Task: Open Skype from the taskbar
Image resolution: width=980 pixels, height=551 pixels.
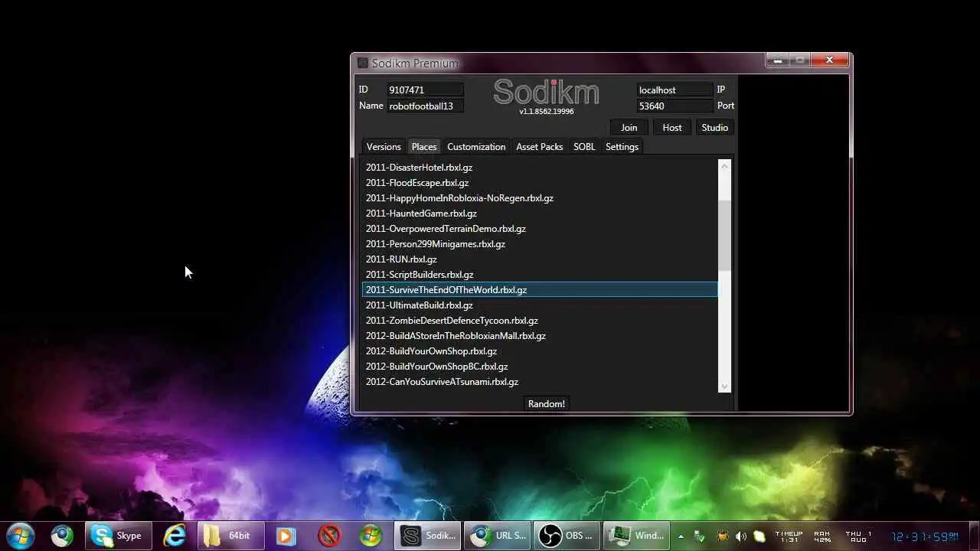Action: click(x=118, y=536)
